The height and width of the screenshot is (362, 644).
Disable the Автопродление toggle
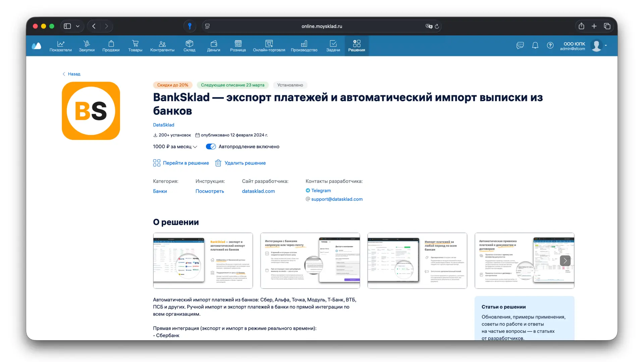tap(211, 146)
